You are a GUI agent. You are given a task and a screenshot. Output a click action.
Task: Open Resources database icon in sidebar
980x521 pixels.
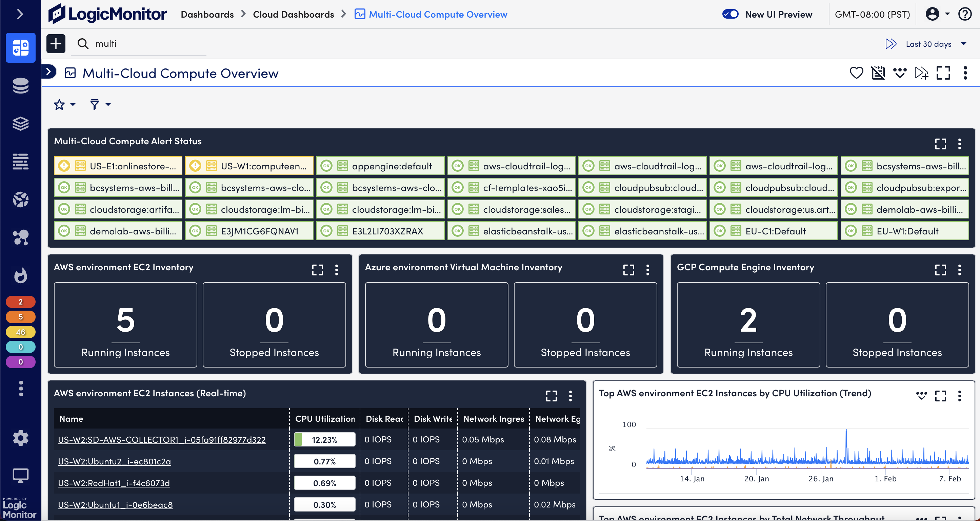click(21, 86)
